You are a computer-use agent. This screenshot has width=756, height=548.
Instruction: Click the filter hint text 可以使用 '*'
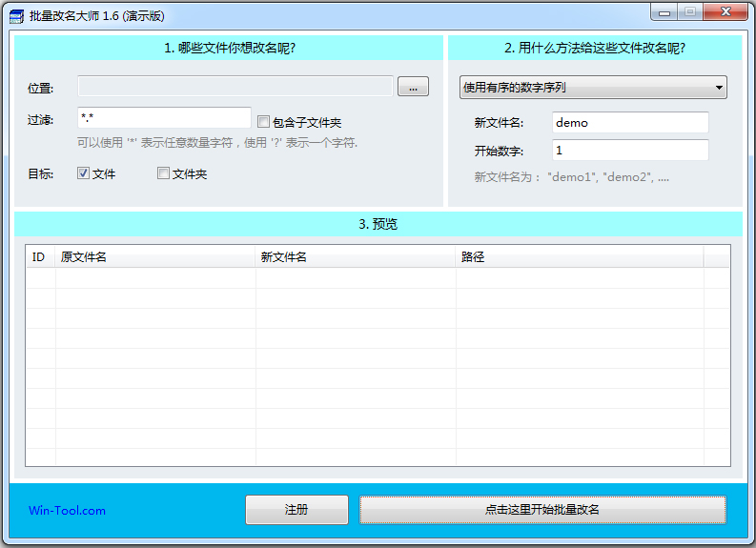217,143
